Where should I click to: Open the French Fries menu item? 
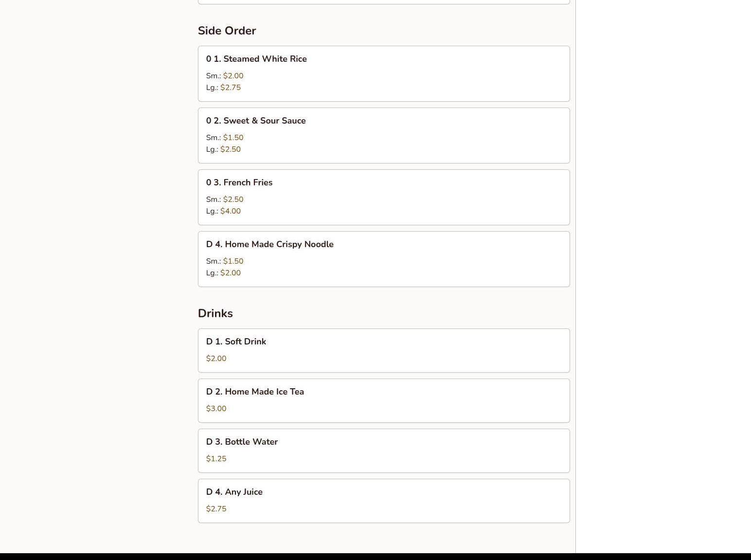pos(384,198)
